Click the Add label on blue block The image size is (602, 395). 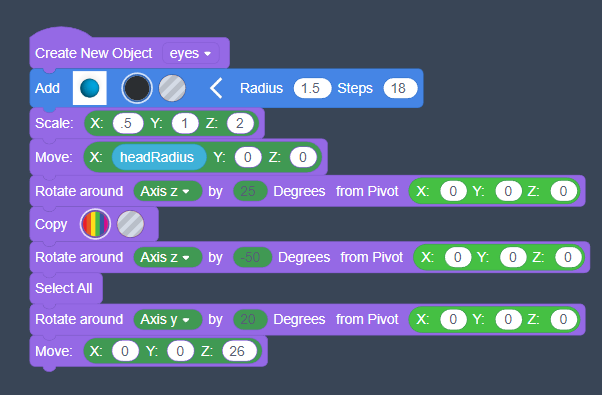click(47, 88)
